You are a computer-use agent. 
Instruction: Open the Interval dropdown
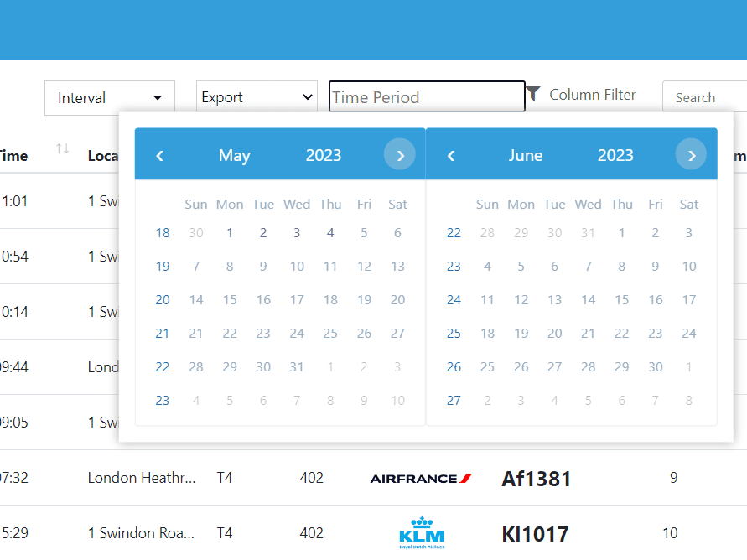109,98
